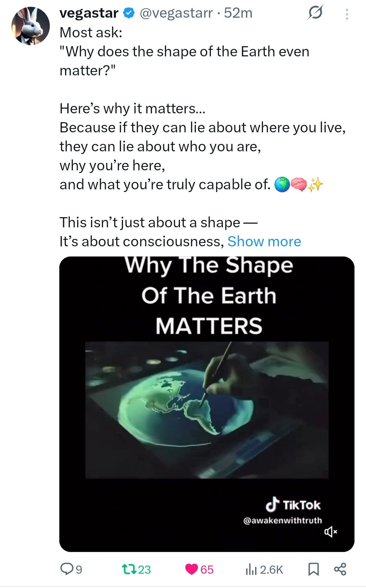The height and width of the screenshot is (588, 366).
Task: Bookmark this post
Action: click(x=313, y=569)
